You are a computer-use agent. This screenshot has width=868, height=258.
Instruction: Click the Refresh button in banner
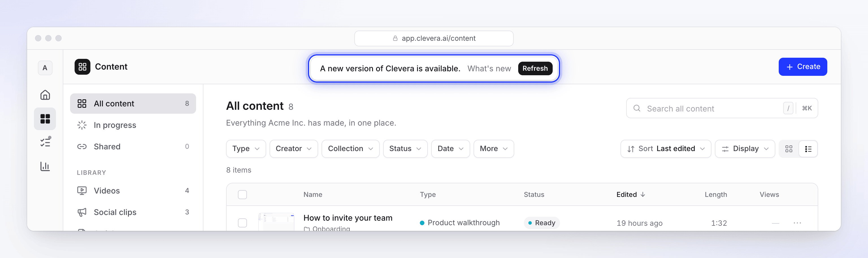[535, 68]
